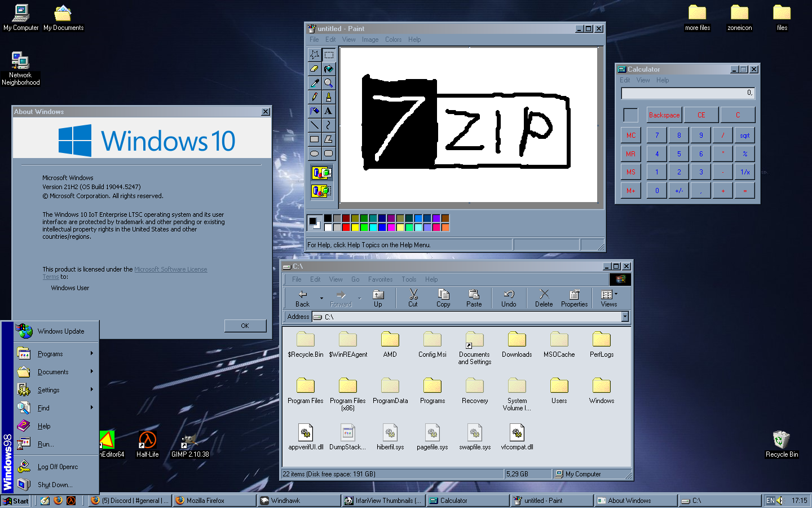Enable transparent selection mode in Paint

tap(321, 191)
